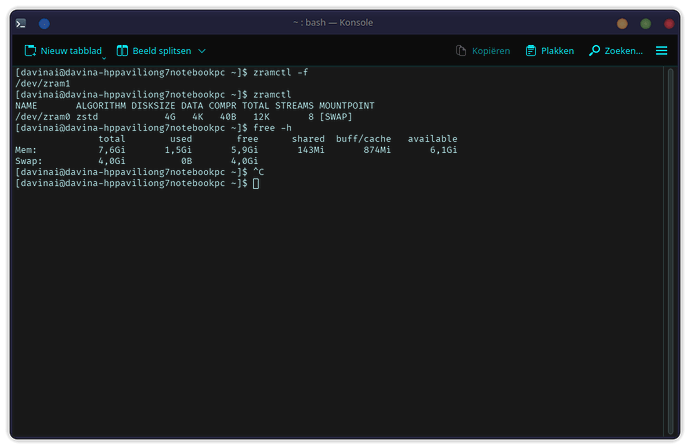Click the 'Swap:' row label
Viewport: 690px width, 448px height.
click(29, 162)
